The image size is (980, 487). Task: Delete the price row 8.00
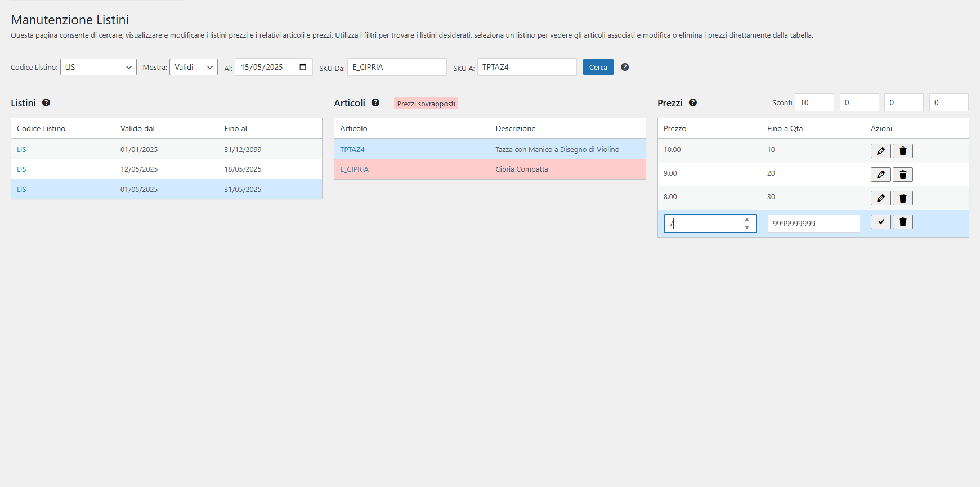coord(903,198)
